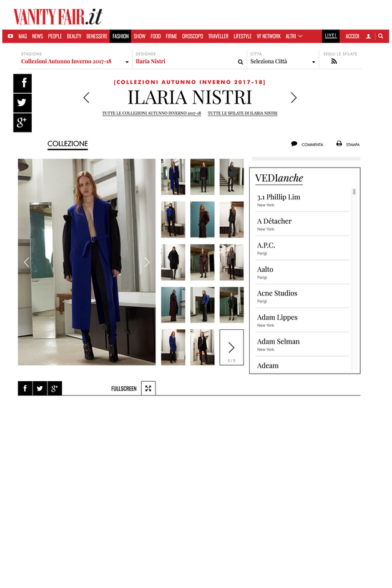Click the Stampa printer icon

(x=339, y=144)
